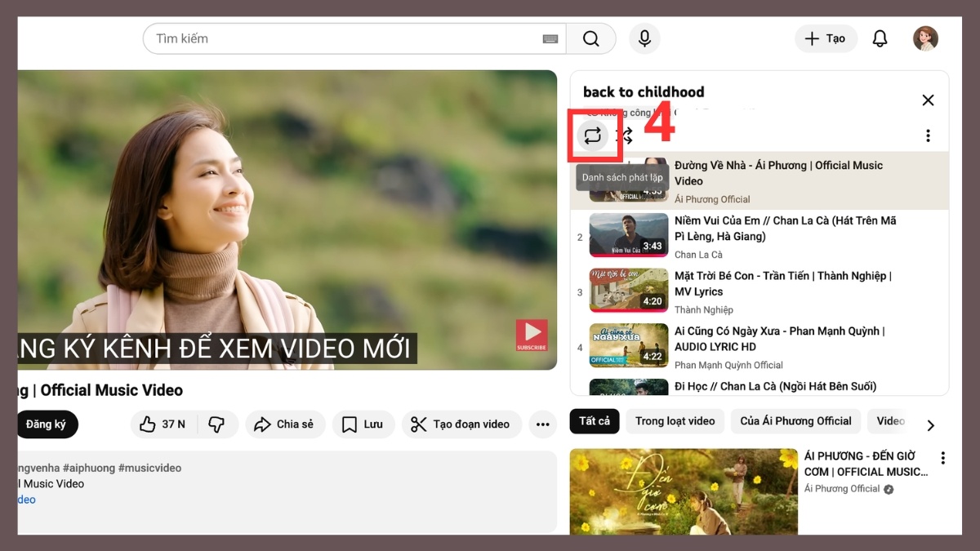Select the Trong loạt video filter
Image resolution: width=980 pixels, height=551 pixels.
point(675,420)
